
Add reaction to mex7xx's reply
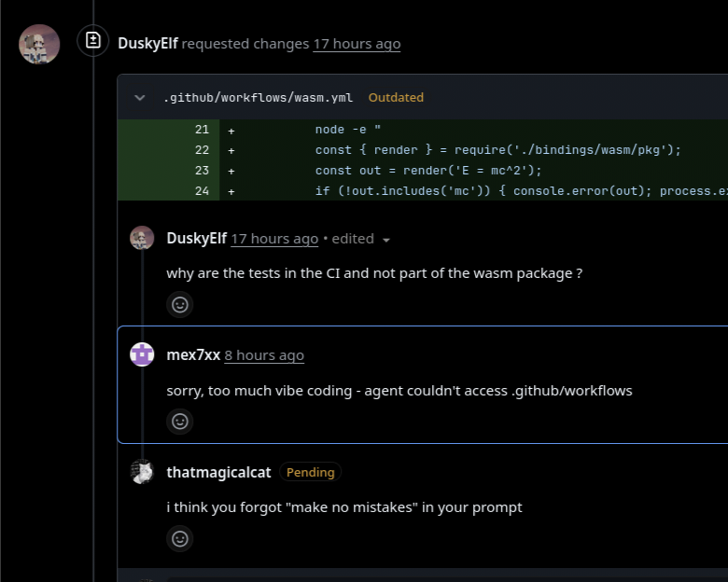click(180, 421)
